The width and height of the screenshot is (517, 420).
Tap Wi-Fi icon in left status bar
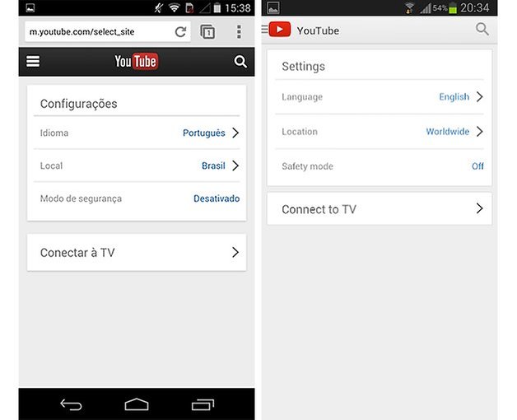(x=174, y=7)
